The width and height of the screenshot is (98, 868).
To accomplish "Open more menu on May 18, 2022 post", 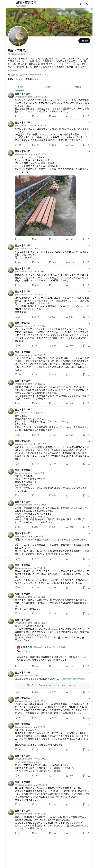I will pyautogui.click(x=89, y=94).
